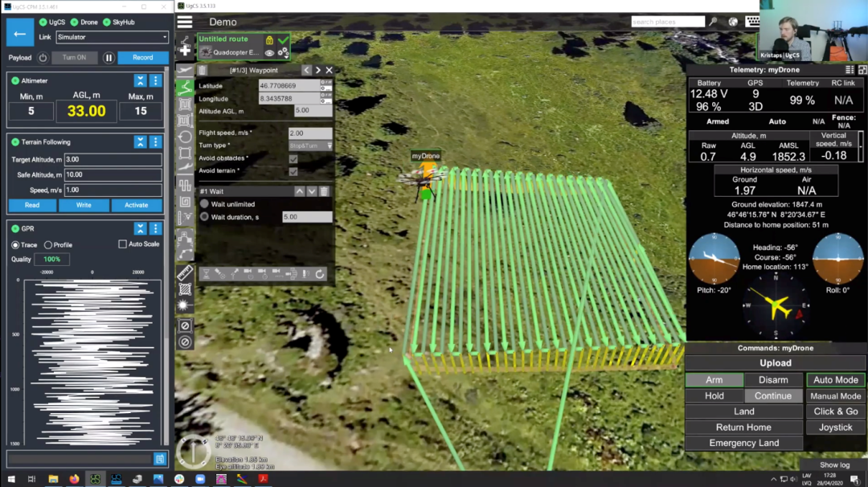868x487 pixels.
Task: Click the Return Home button
Action: point(743,428)
